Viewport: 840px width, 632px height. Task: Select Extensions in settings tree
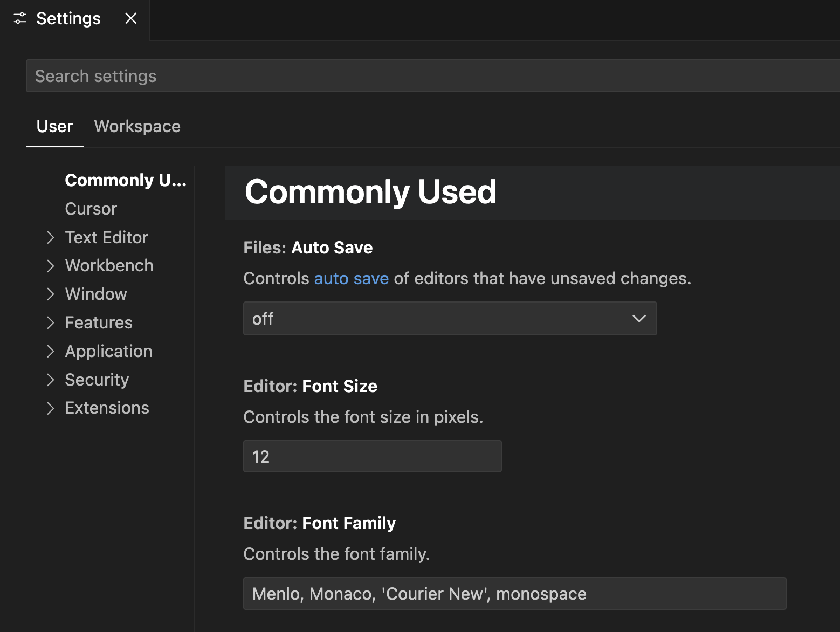click(x=107, y=408)
